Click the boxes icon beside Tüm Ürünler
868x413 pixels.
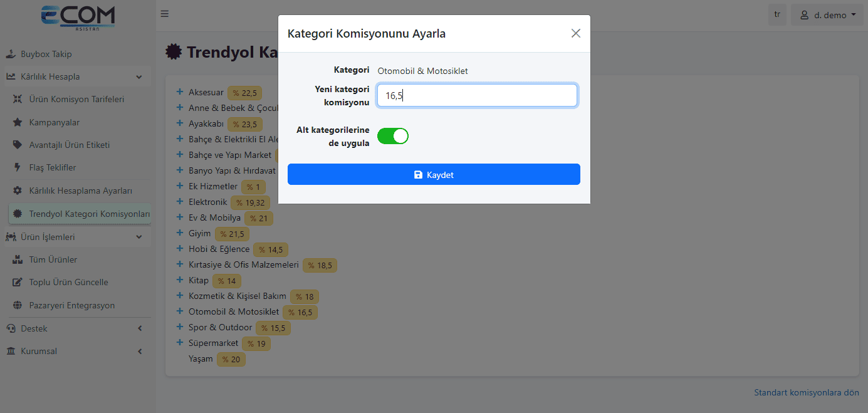click(18, 259)
